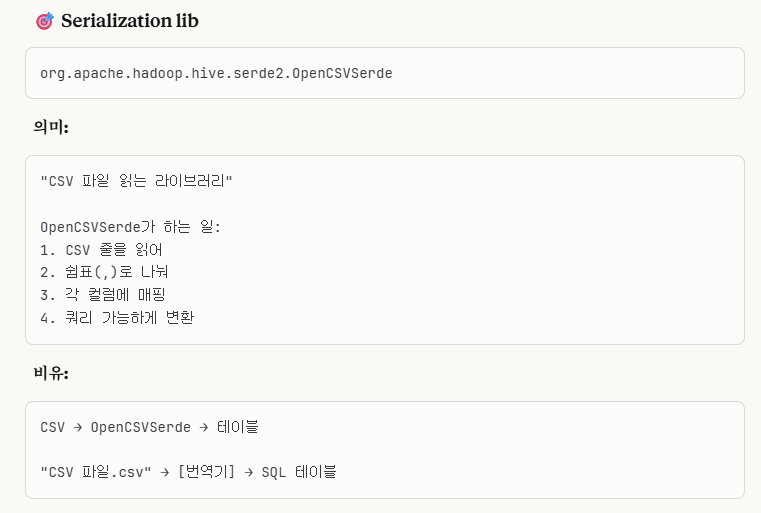Click list item 3 각 컬럼에 매핑
The height and width of the screenshot is (513, 761).
click(102, 295)
